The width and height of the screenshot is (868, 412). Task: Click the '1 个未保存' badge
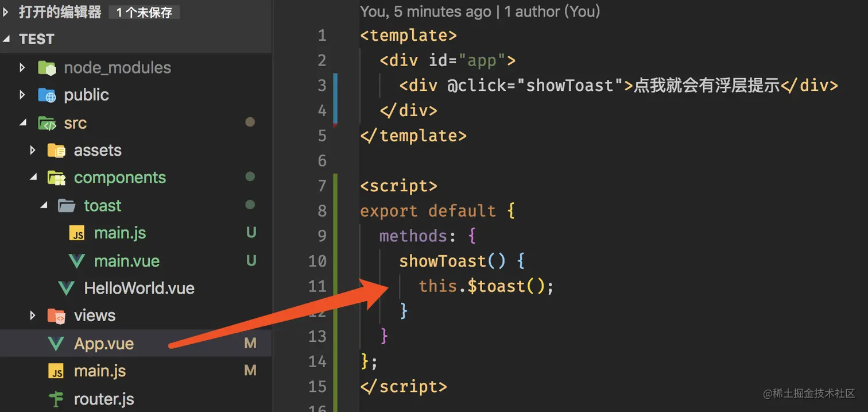[x=144, y=12]
